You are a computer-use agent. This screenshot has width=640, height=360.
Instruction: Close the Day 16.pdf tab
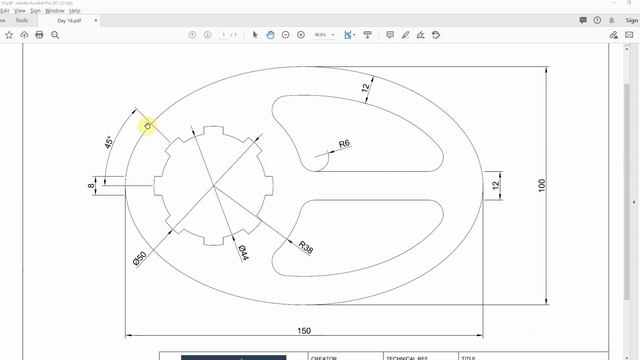point(96,20)
